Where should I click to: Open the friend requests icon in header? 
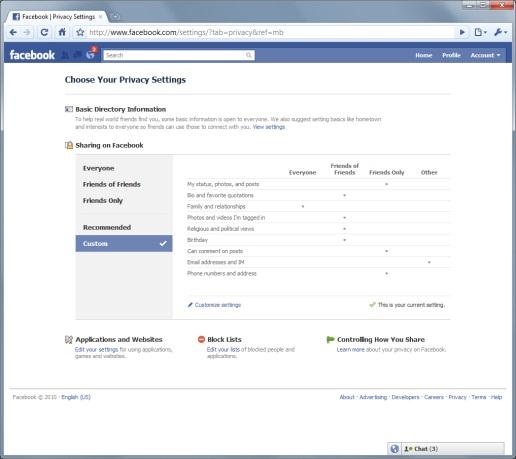[65, 55]
